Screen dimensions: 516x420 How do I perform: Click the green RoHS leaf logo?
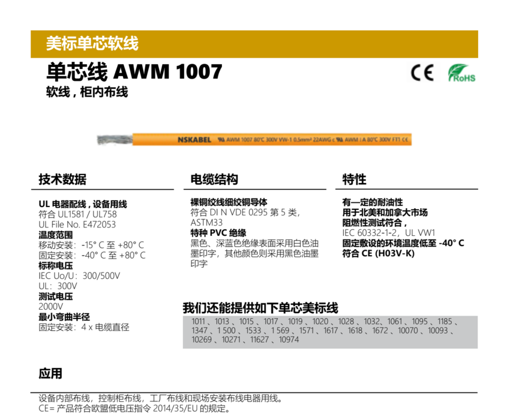coord(461,73)
